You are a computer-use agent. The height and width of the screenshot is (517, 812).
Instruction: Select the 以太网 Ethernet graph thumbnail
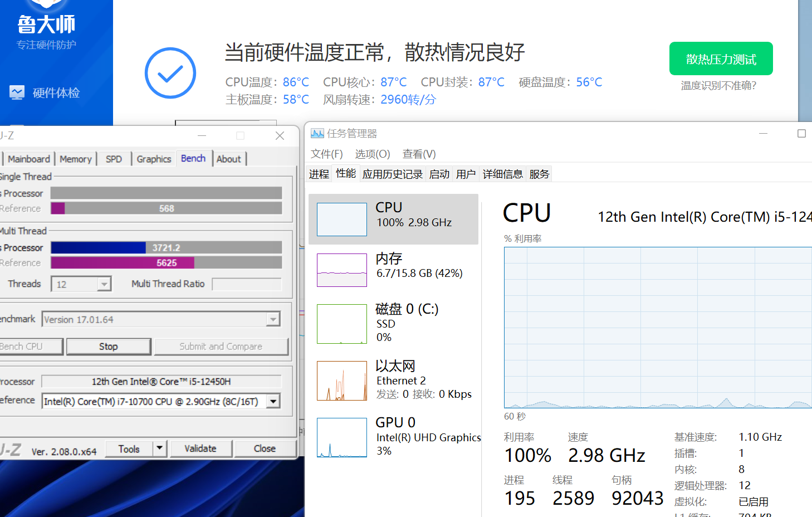coord(342,381)
